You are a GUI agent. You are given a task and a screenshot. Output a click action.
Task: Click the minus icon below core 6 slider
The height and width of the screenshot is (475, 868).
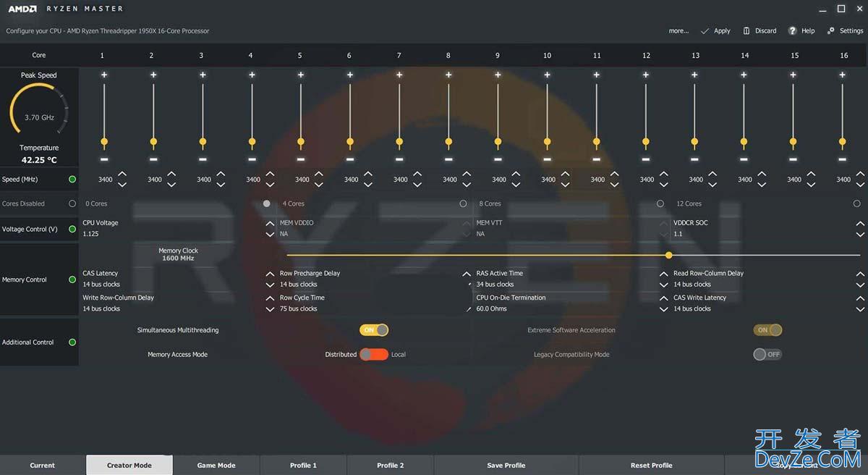[350, 159]
